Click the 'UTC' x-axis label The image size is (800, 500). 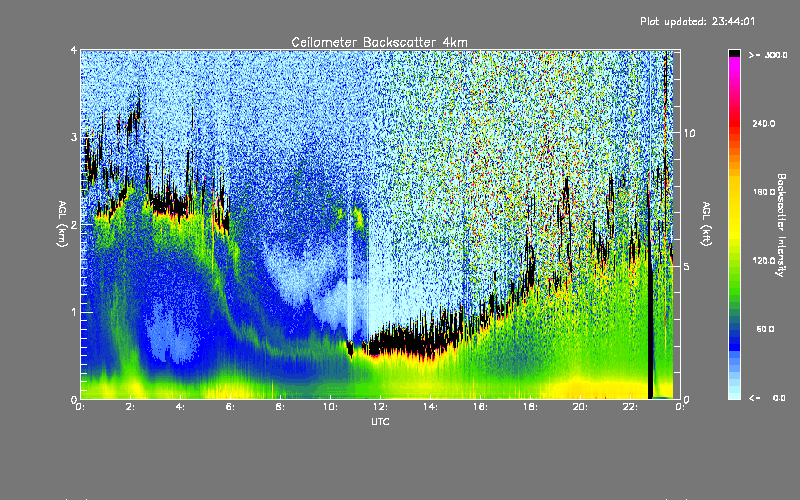click(380, 422)
